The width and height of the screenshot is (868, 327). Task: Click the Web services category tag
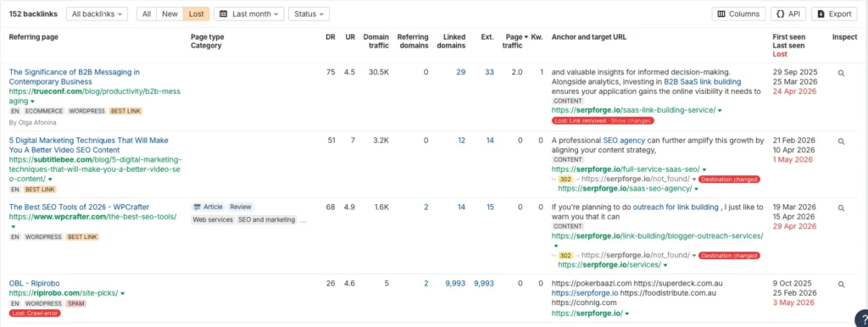click(x=213, y=219)
